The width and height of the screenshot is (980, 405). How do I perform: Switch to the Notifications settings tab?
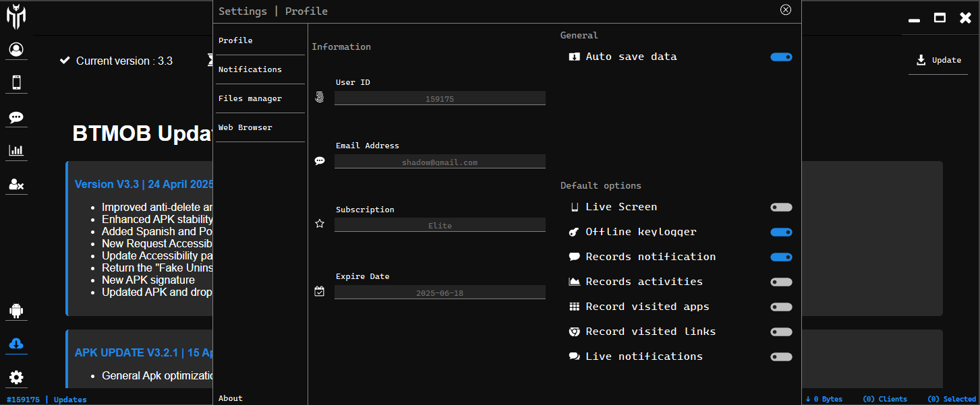pos(250,69)
